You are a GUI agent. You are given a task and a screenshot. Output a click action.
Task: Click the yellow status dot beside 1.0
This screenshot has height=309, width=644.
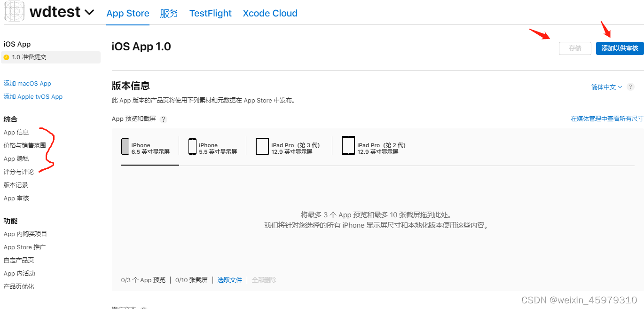click(x=6, y=57)
